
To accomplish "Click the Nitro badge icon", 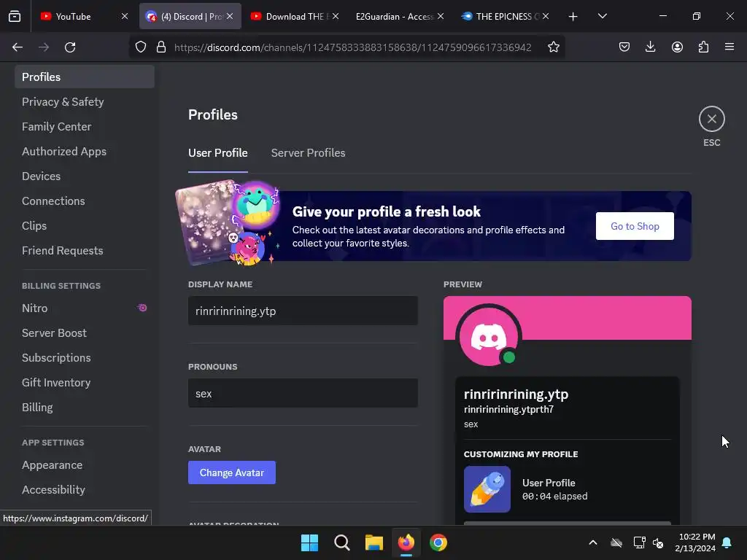I will 142,308.
